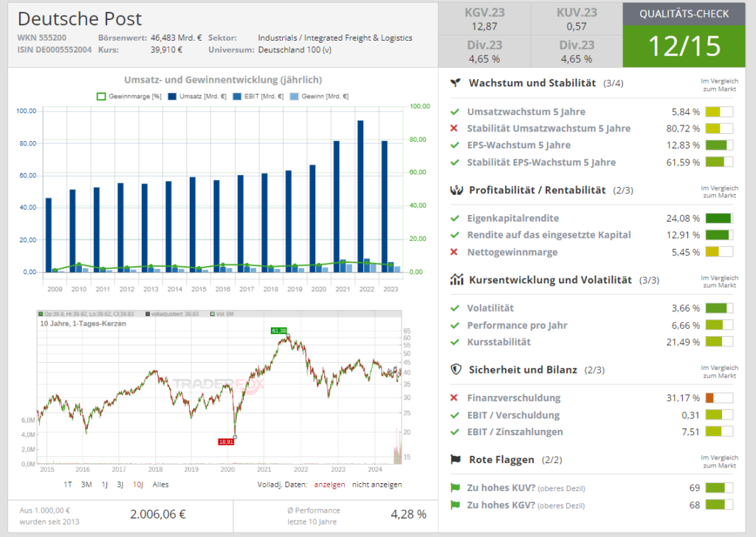Click the green 12/15 Qualitäts-Check score box
756x537 pixels.
684,46
